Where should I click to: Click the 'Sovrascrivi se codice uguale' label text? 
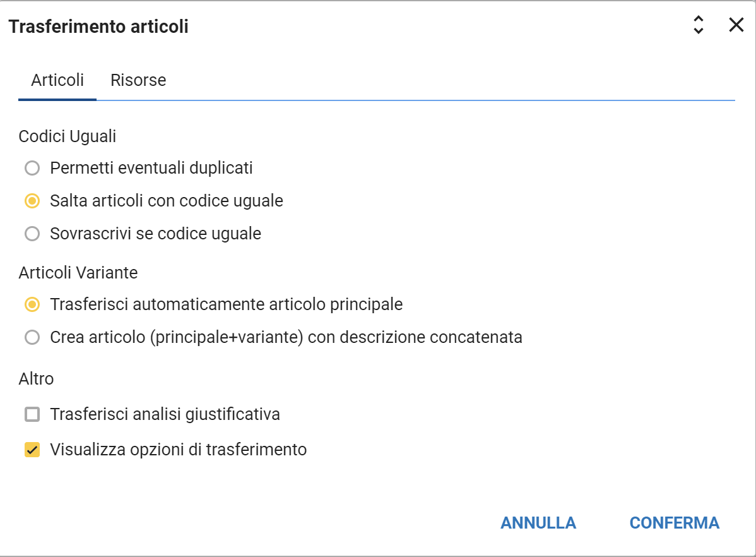tap(156, 234)
